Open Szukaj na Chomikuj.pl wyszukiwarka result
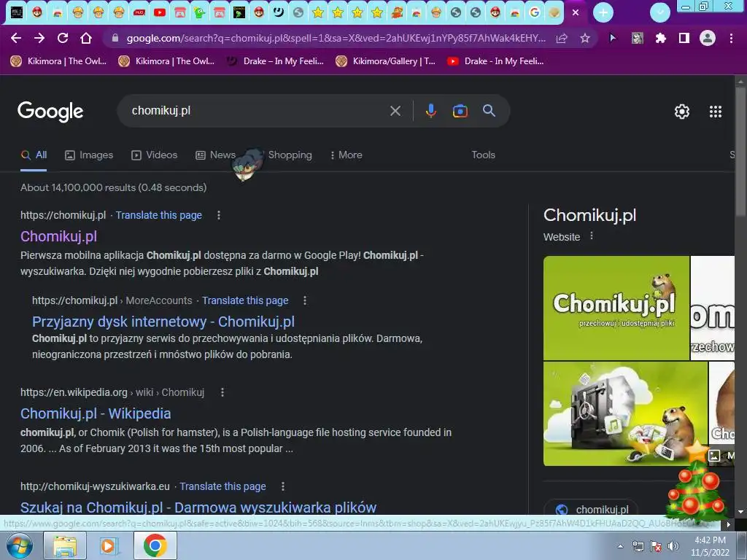747x560 pixels. [x=198, y=507]
